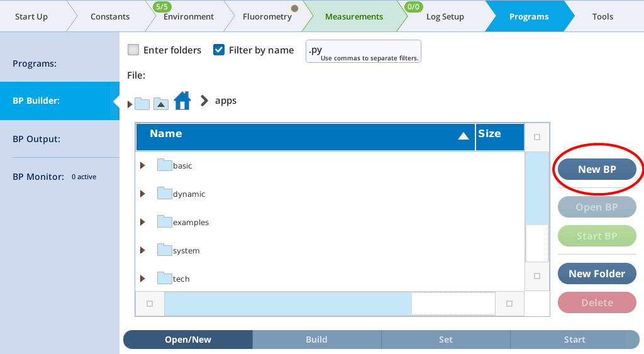
Task: Expand the tech folder disclosure triangle
Action: (x=143, y=279)
